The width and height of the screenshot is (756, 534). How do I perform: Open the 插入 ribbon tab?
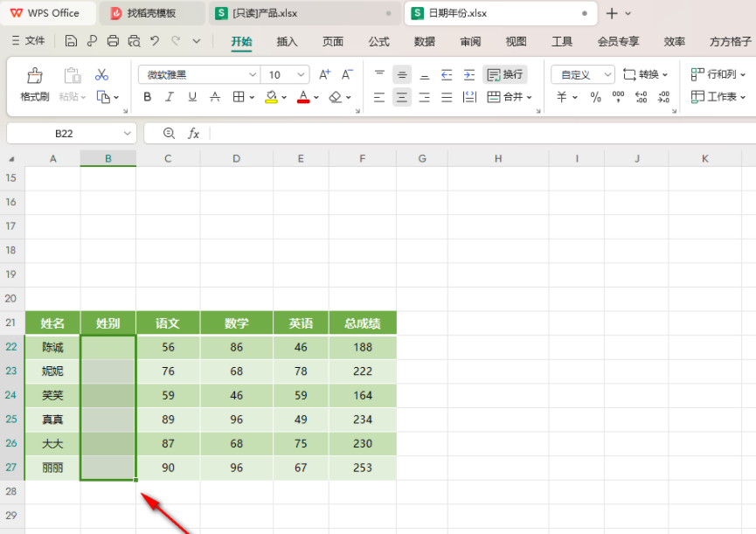[287, 41]
